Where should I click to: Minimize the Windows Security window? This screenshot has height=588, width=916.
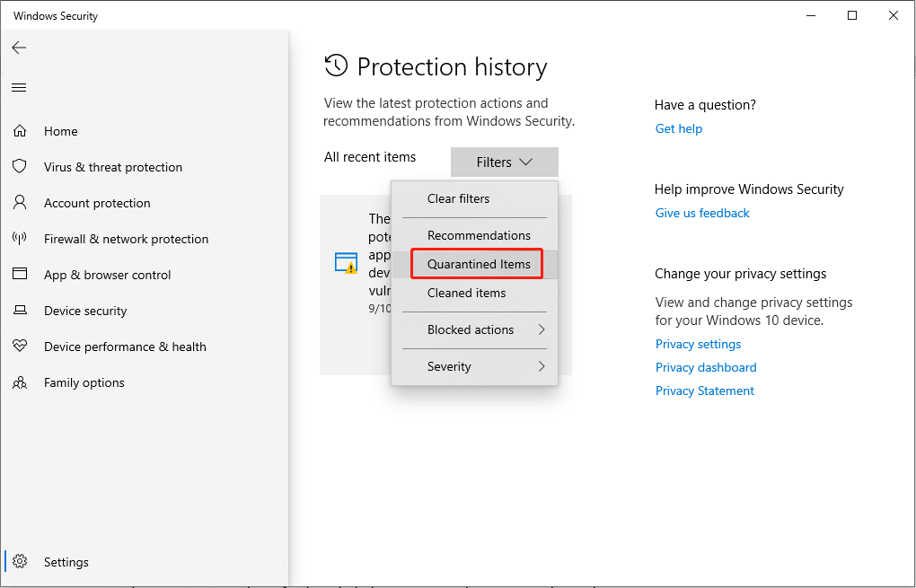[x=811, y=15]
